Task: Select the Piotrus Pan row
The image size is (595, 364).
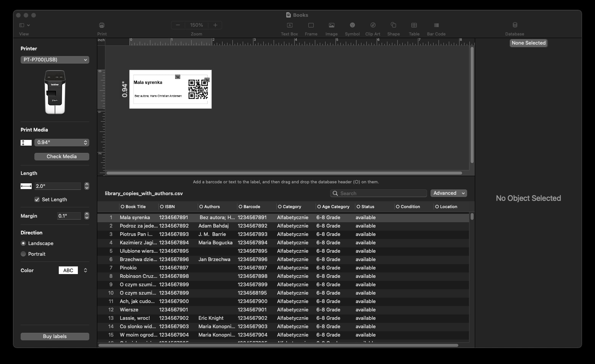Action: 283,234
